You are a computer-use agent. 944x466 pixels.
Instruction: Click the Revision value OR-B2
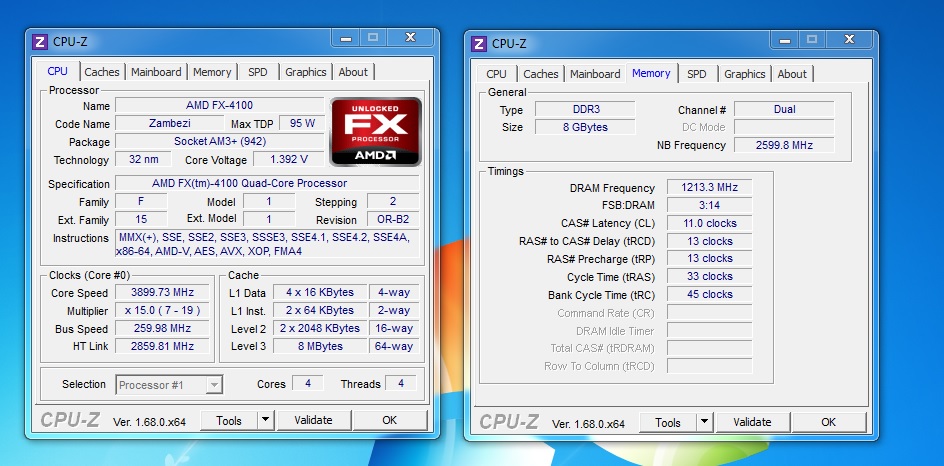393,220
